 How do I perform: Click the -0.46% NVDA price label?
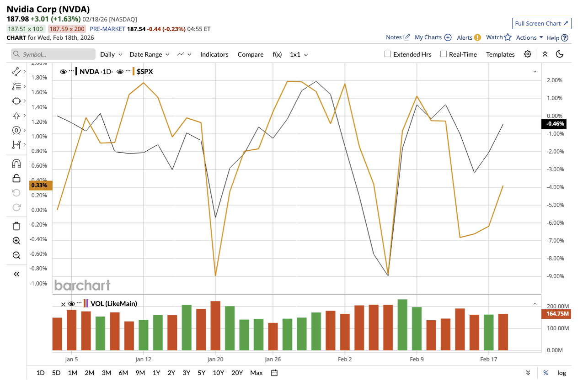(x=555, y=123)
